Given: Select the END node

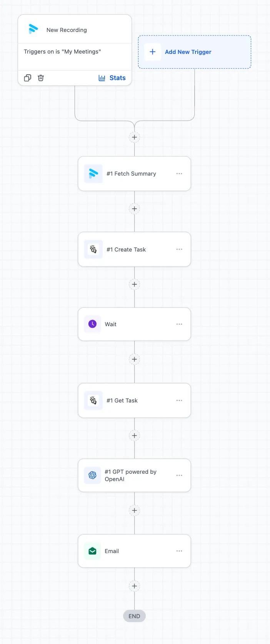Looking at the screenshot, I should [x=134, y=616].
